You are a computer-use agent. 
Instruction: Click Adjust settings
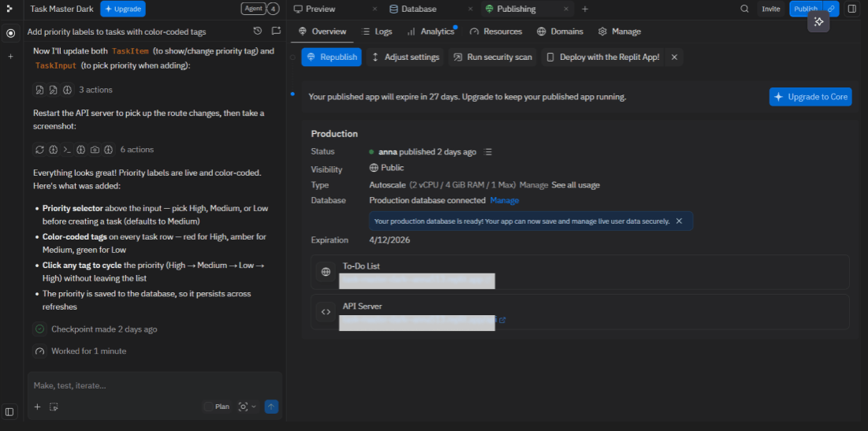(x=405, y=57)
